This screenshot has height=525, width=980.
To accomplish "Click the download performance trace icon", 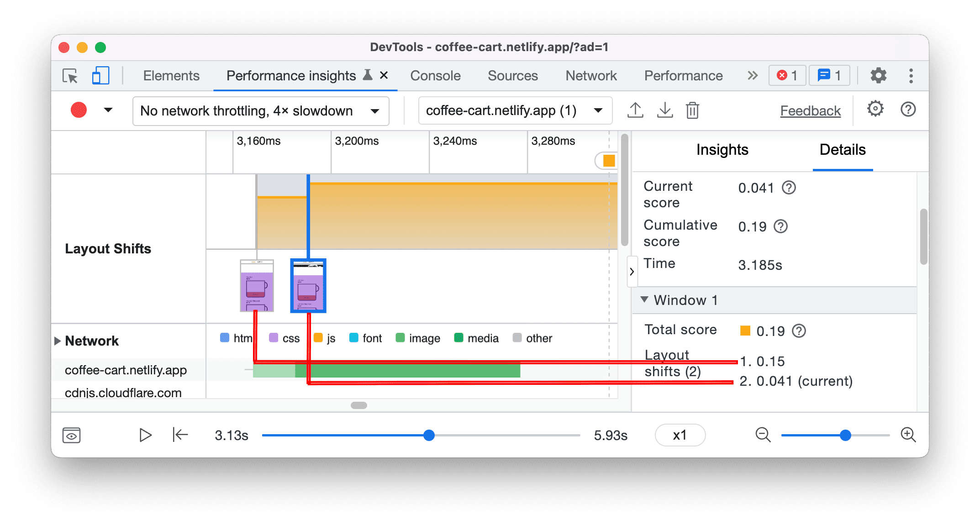I will (664, 109).
